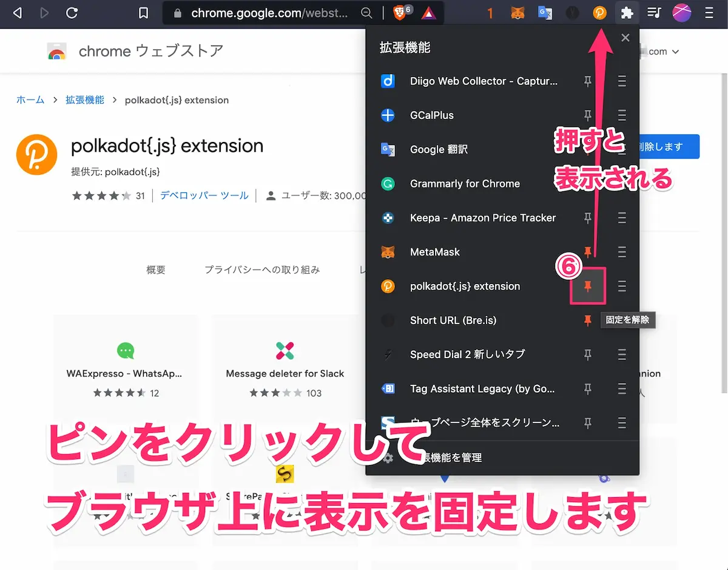
Task: Open the profile avatar in toolbar
Action: coord(682,13)
